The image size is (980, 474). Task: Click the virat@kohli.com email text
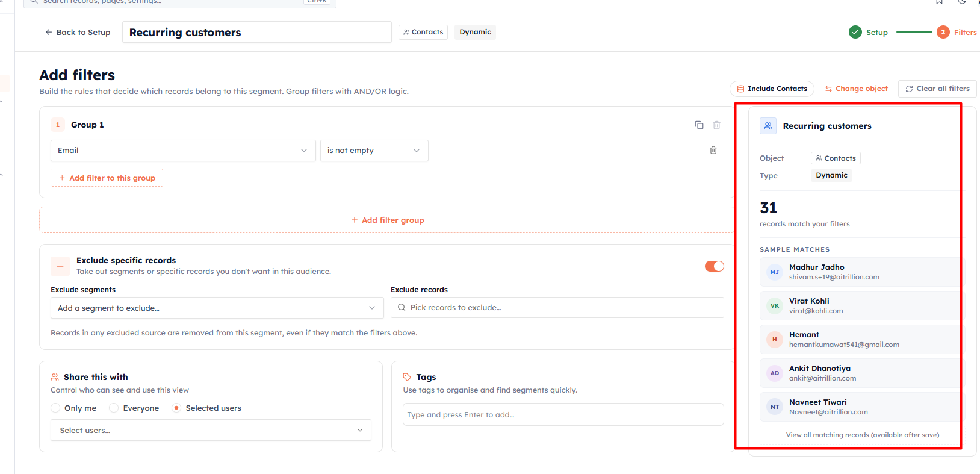816,311
